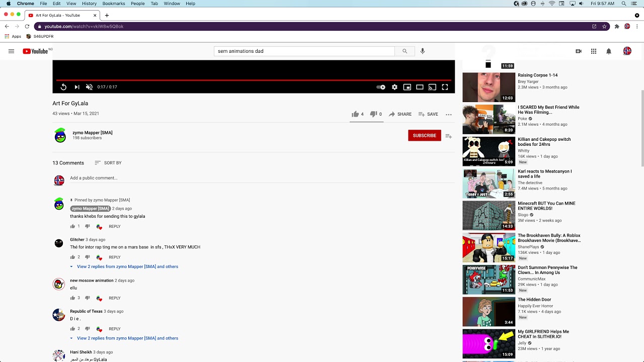Open the Apps bookmarks shortcut
This screenshot has height=362, width=644.
click(x=13, y=37)
